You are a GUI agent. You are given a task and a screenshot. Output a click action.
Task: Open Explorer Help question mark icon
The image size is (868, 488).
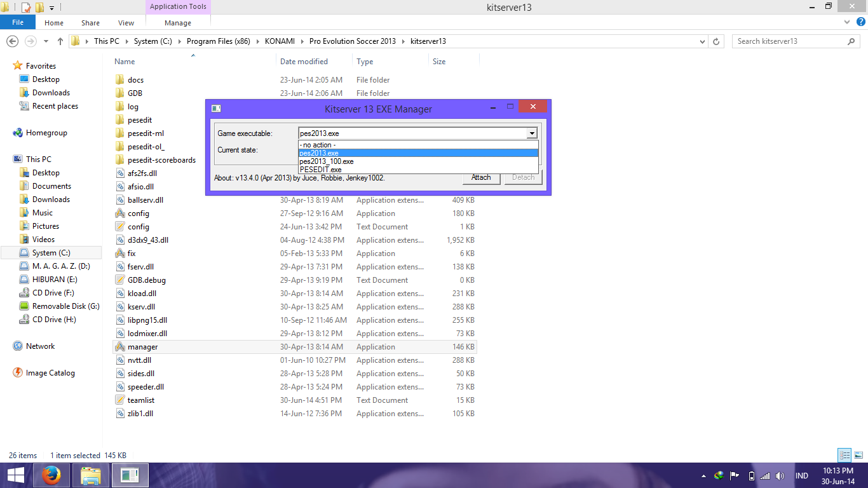click(x=862, y=22)
